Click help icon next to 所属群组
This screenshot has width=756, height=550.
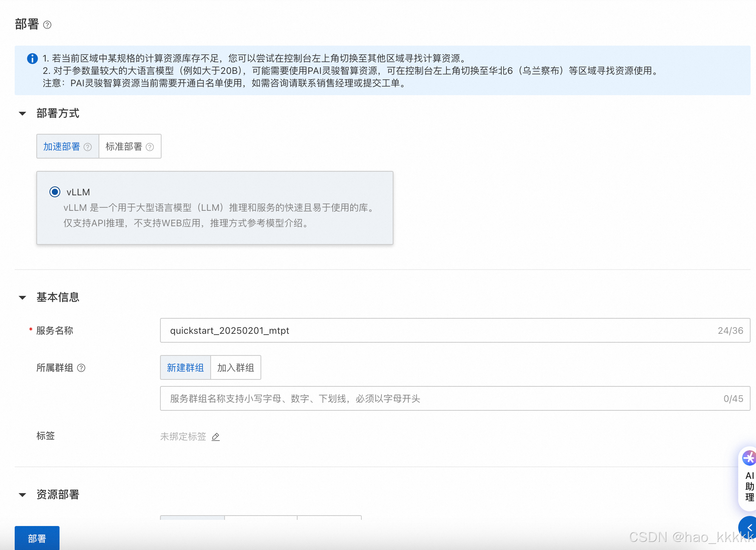[x=81, y=368]
